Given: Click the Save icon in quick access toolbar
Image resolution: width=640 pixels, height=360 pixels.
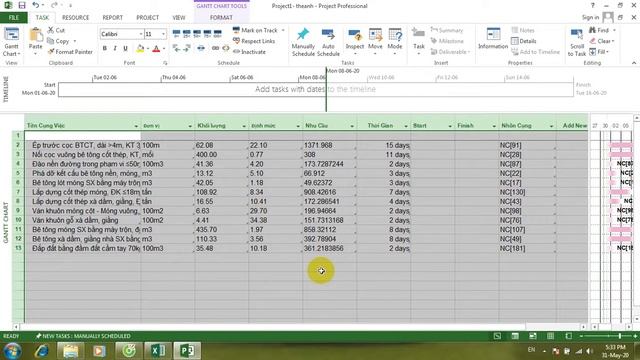Looking at the screenshot, I should point(22,5).
